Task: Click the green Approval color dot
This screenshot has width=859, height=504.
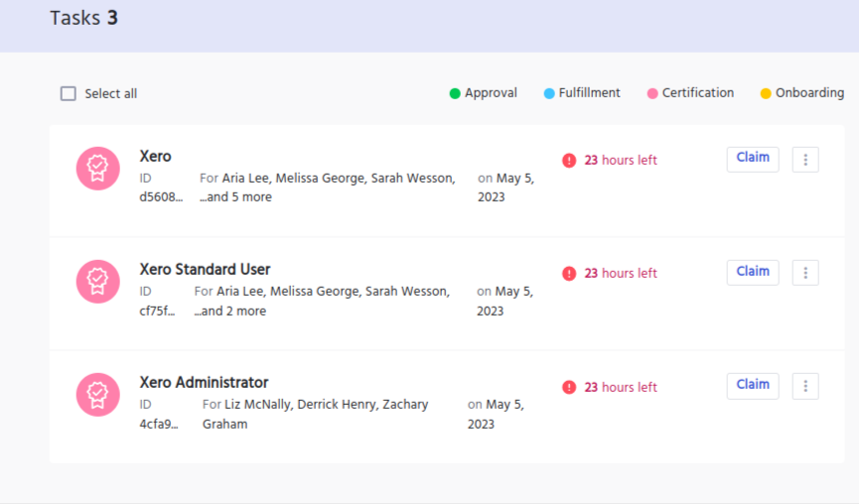Action: [455, 94]
